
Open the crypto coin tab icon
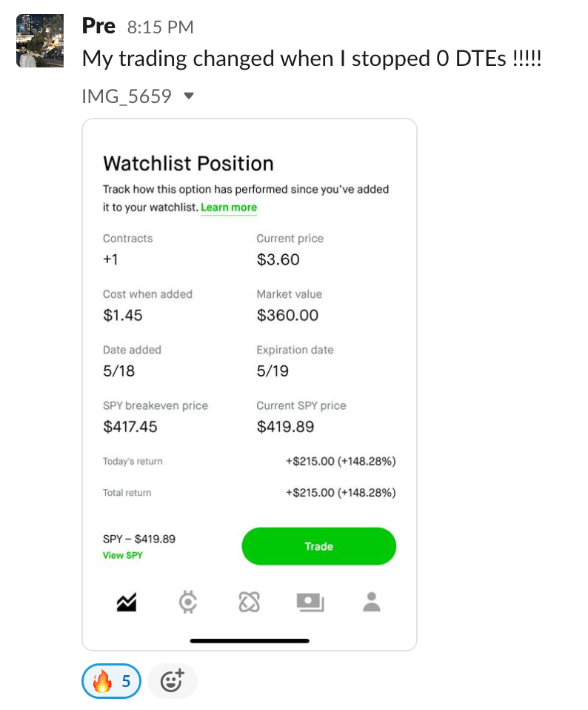(188, 603)
